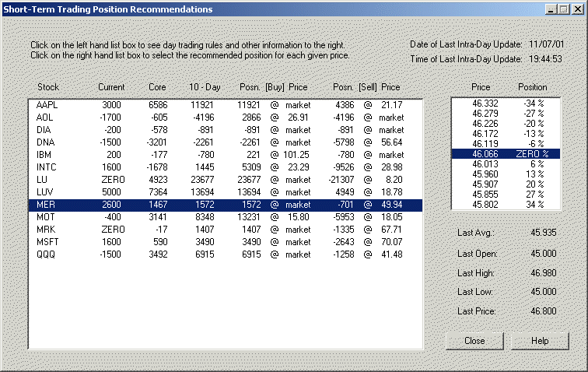Viewport: 588px width, 372px height.
Task: Click QQQ sell price 41.48
Action: (x=391, y=254)
